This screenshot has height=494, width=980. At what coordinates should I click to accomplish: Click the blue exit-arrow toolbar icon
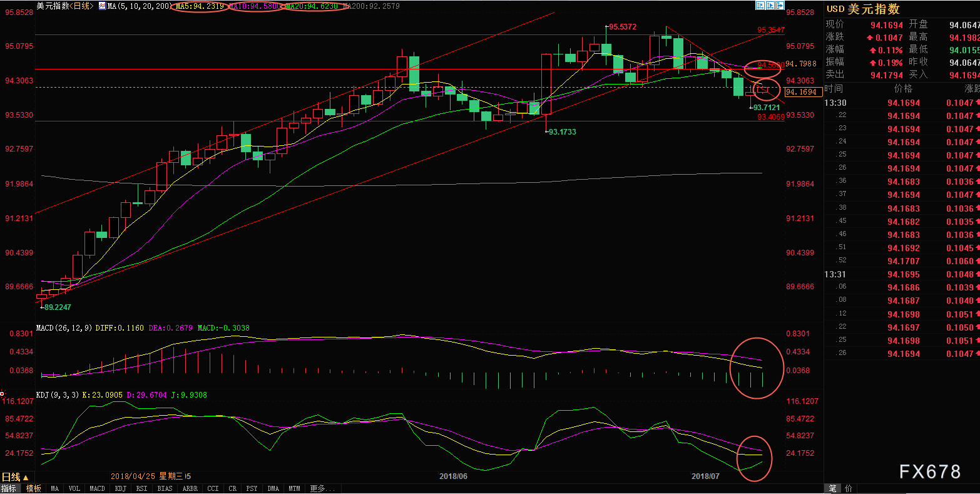[778, 6]
